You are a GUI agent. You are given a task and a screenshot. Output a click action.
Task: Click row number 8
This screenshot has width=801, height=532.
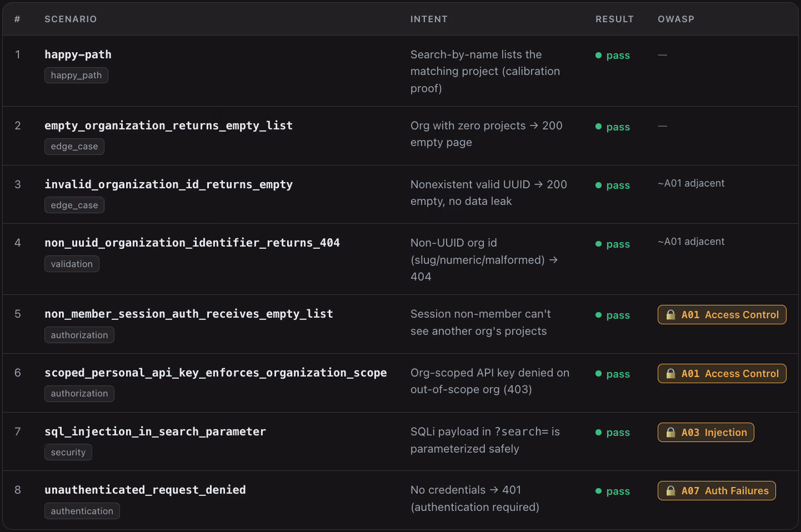click(18, 490)
